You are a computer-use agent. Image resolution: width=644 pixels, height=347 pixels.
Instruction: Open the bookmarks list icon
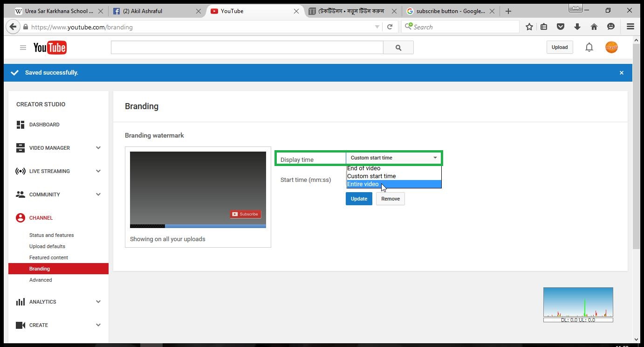544,27
